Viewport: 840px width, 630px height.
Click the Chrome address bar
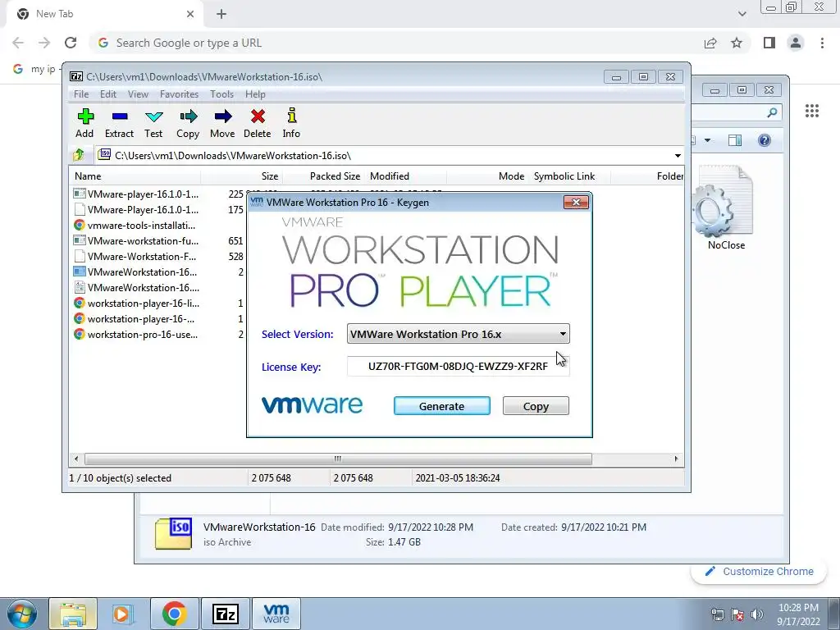pyautogui.click(x=396, y=43)
